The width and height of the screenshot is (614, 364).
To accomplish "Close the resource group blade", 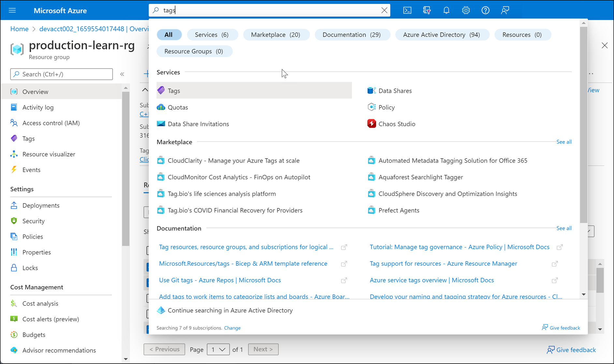I will (x=605, y=46).
